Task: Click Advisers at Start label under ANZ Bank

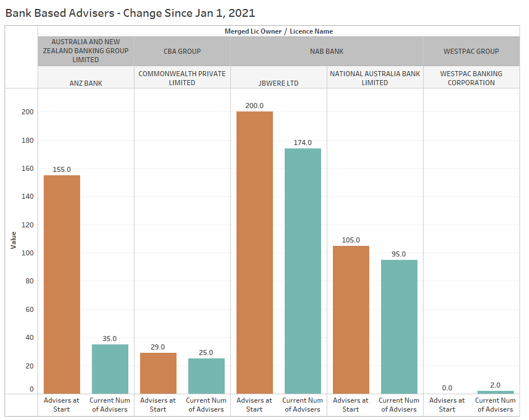Action: click(x=62, y=405)
